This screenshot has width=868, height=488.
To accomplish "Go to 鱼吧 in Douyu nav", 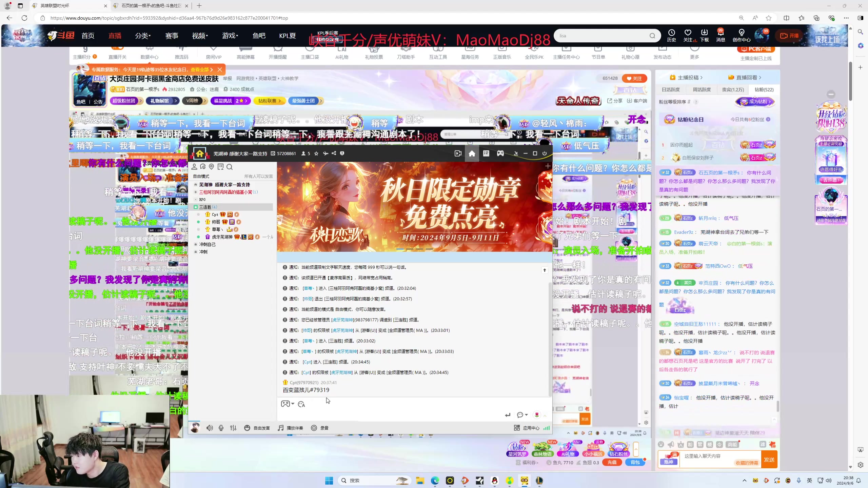I will (x=259, y=36).
